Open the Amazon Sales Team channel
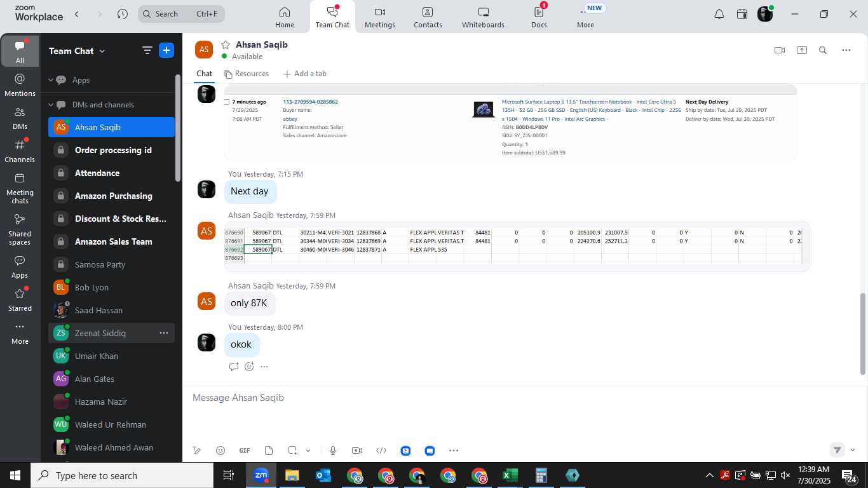 click(111, 241)
